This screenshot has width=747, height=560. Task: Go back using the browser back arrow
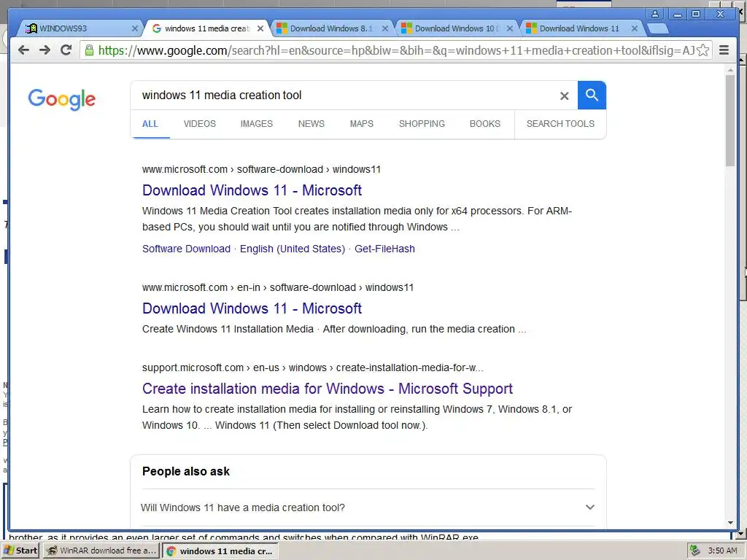pos(23,50)
